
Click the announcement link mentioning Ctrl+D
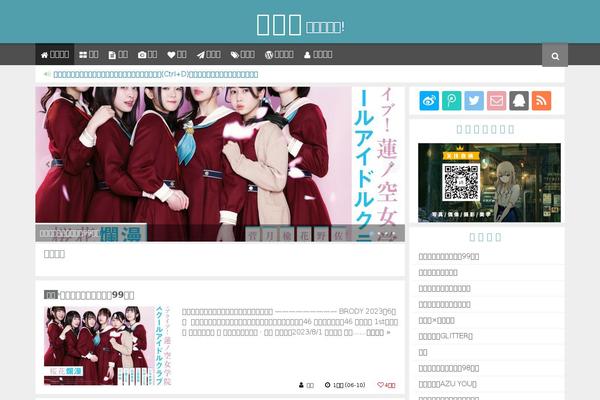156,74
